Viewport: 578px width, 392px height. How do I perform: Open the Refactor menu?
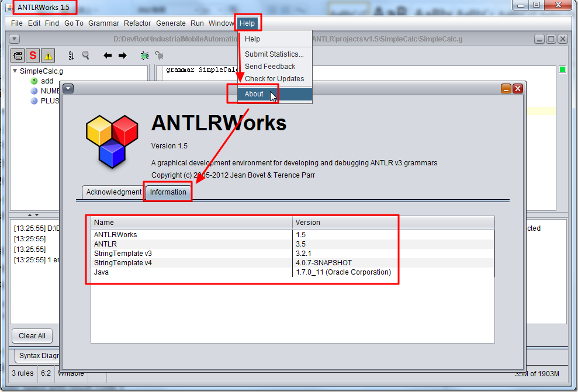coord(137,23)
